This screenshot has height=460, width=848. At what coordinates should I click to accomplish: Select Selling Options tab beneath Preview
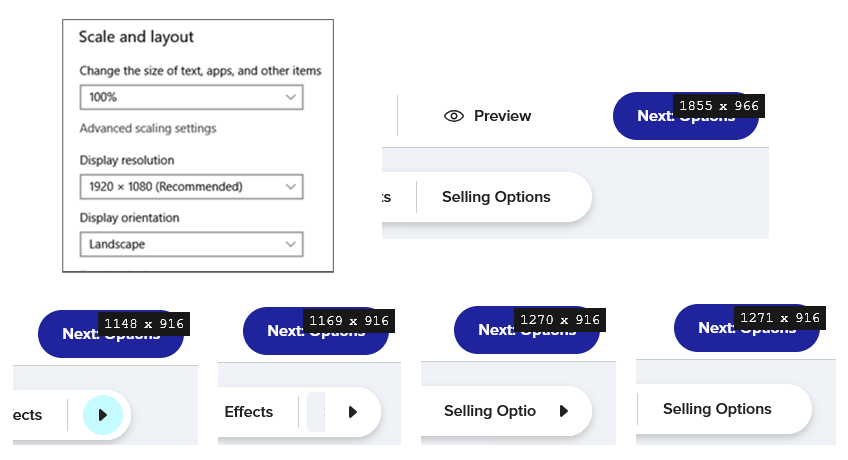coord(496,197)
